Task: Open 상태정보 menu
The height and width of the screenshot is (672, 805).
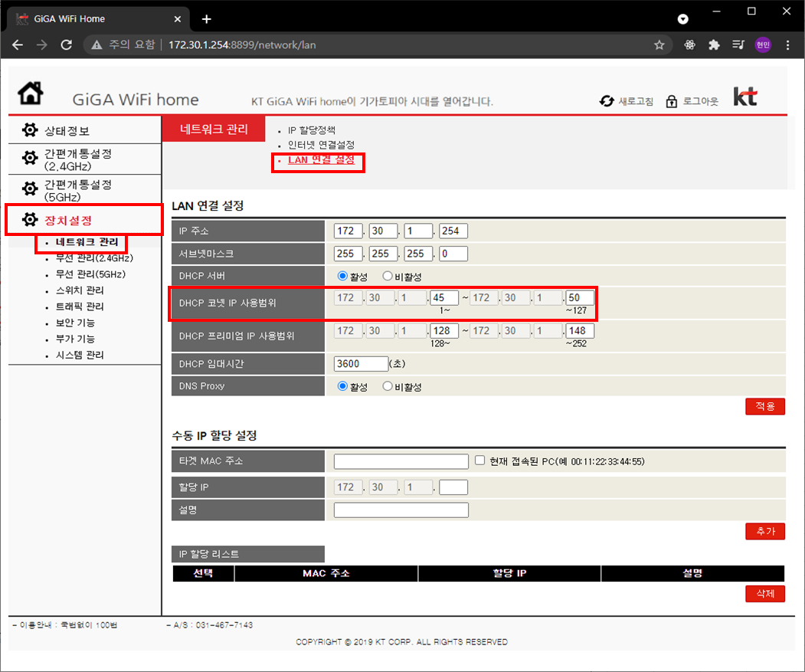Action: point(67,130)
